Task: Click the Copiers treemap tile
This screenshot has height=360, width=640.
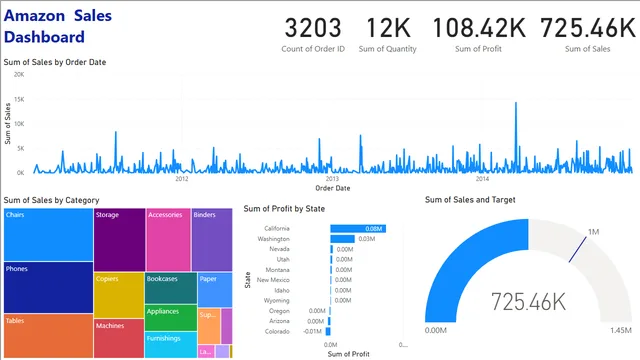Action: pyautogui.click(x=119, y=295)
